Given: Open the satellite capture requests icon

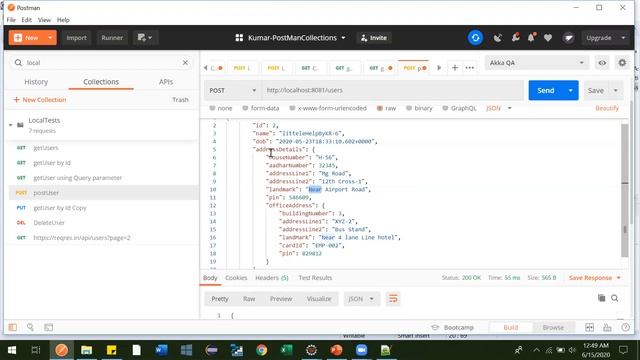Looking at the screenshot, I should tap(497, 38).
